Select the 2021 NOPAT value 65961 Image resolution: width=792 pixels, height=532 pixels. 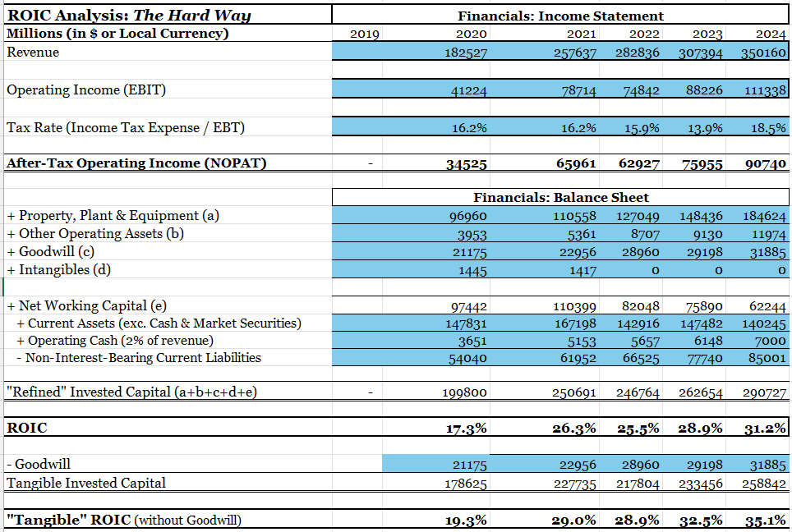coord(575,163)
